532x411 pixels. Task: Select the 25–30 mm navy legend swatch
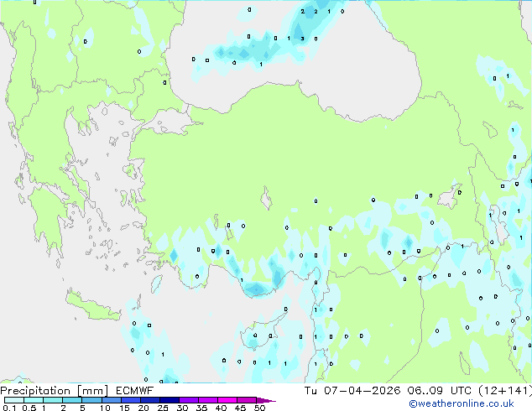(x=169, y=400)
